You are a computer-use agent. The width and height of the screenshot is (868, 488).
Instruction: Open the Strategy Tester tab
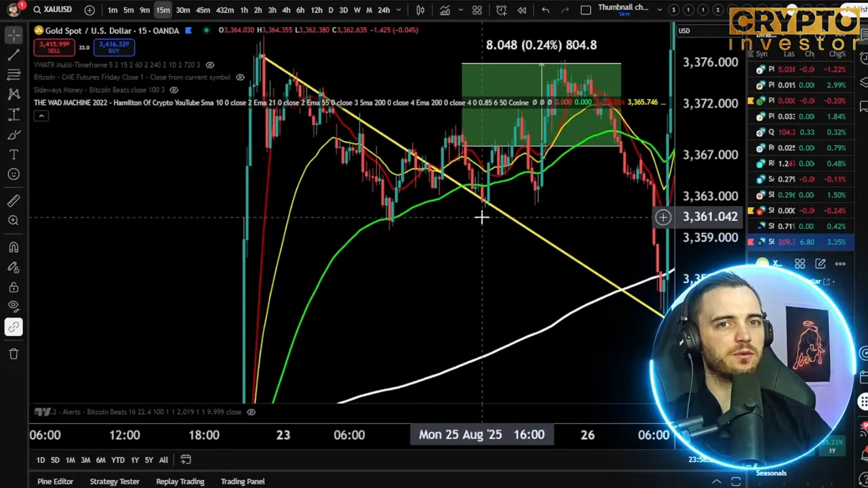115,481
